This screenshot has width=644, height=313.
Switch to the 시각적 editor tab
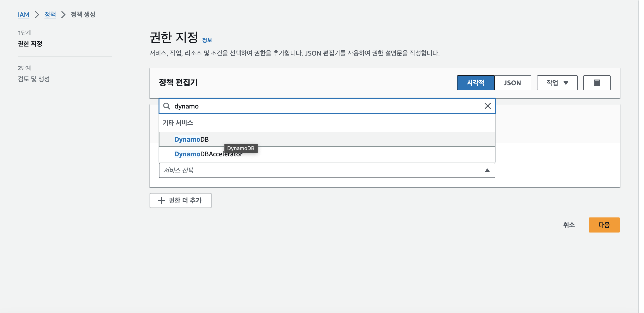476,83
